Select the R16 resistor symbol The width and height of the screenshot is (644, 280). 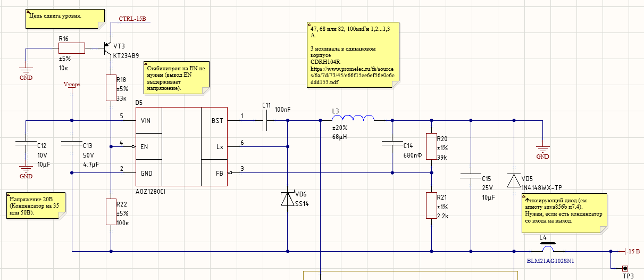71,48
